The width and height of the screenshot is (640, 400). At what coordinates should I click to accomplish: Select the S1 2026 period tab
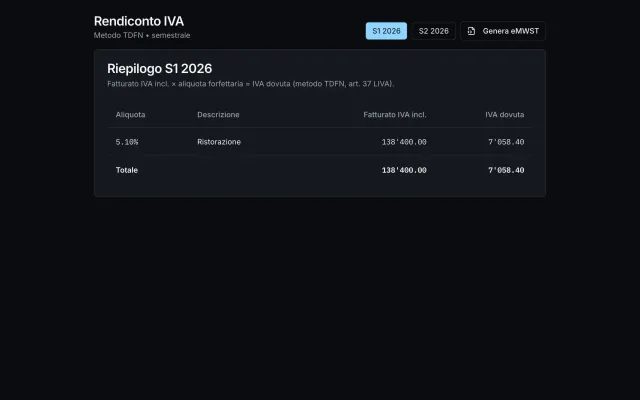(386, 31)
